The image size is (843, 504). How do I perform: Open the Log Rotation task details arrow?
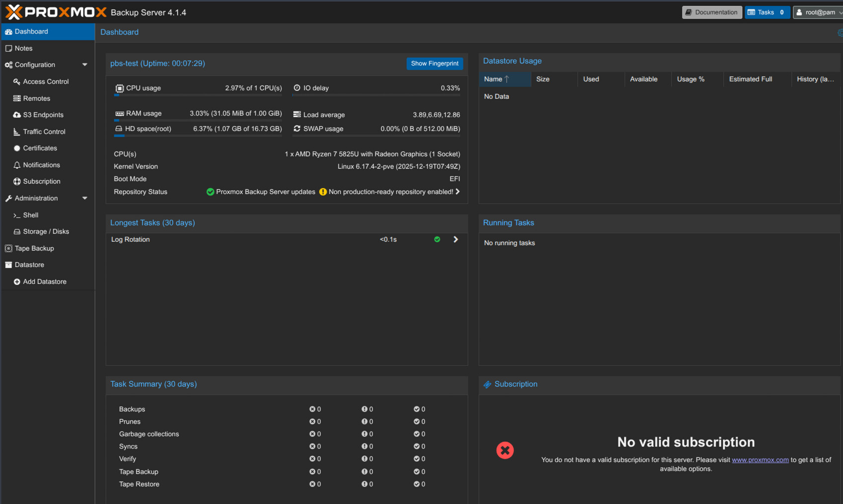456,239
